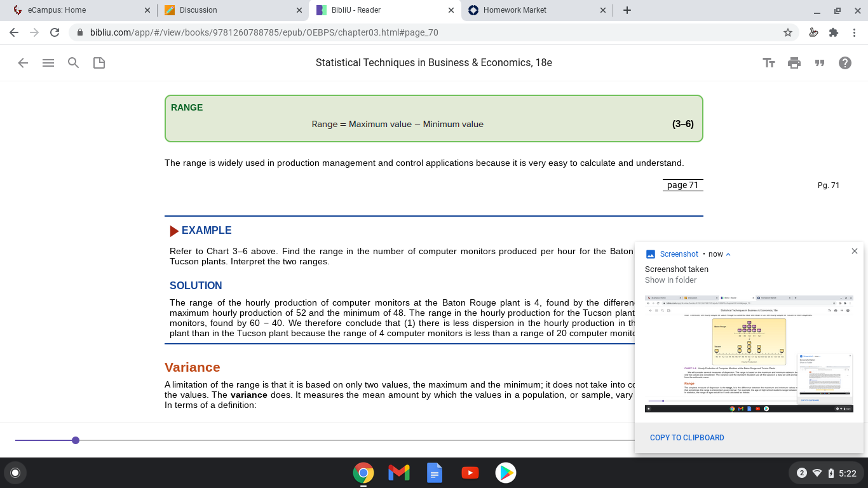Click Copy to Clipboard in notification
The image size is (868, 488).
point(687,438)
